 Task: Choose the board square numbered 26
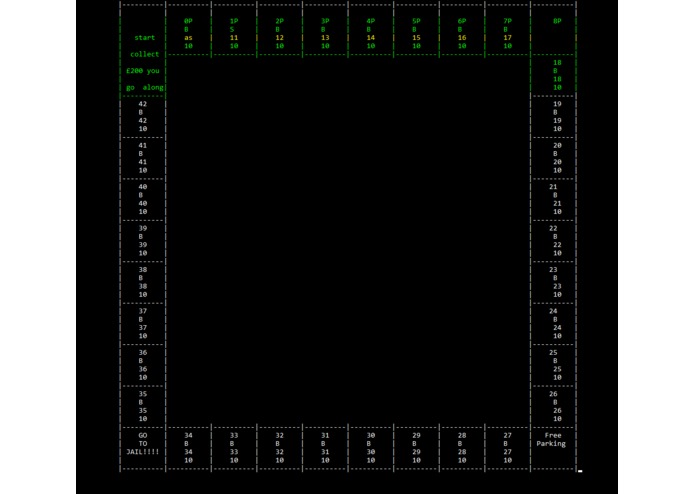[554, 406]
